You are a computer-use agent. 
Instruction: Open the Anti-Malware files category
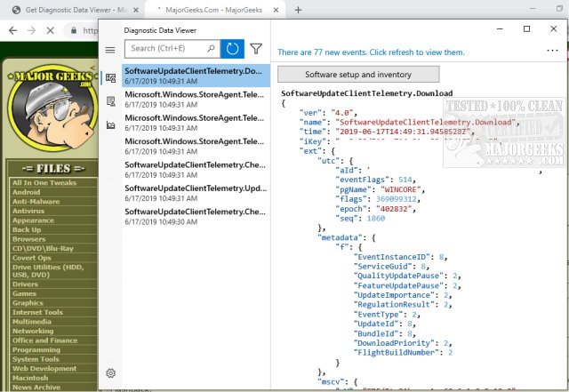tap(34, 201)
